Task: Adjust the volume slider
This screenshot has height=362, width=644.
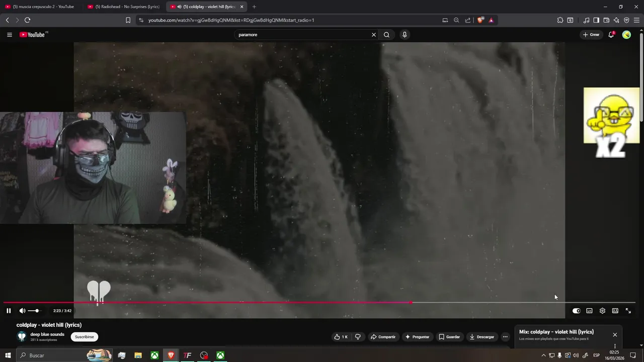Action: click(35, 311)
